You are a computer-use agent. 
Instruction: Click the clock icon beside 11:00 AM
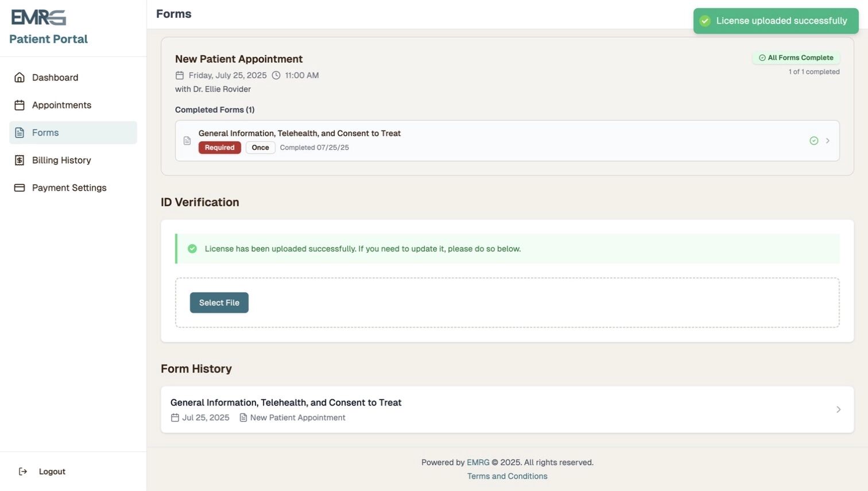pos(276,75)
